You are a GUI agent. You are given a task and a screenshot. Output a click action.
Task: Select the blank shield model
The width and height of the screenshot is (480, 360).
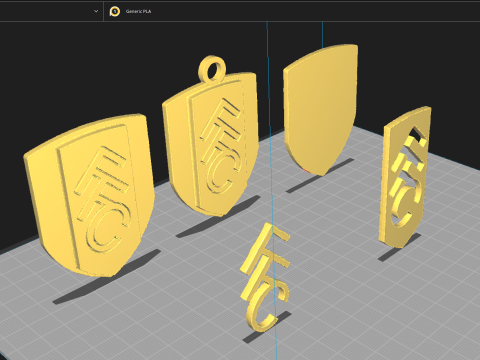click(320, 110)
